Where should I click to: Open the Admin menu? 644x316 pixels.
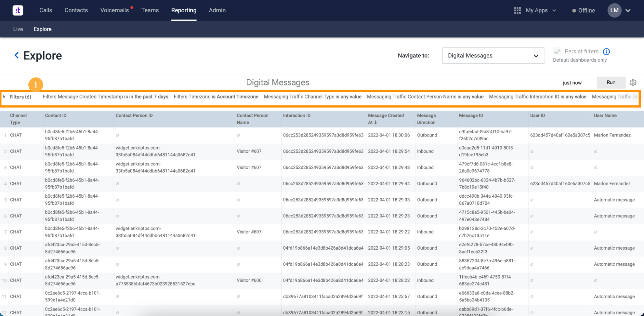217,10
